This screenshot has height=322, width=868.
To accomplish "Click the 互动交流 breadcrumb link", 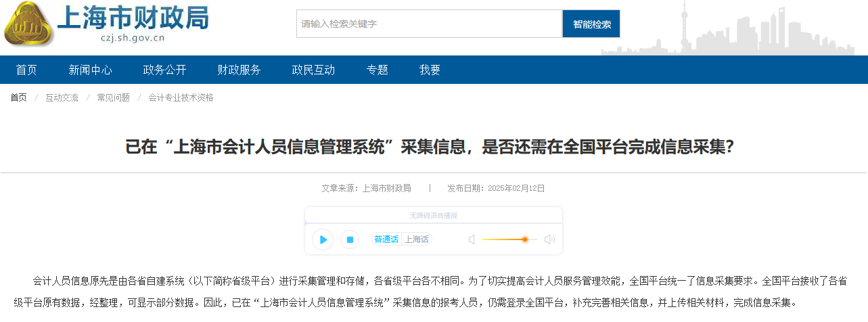I will [x=62, y=97].
